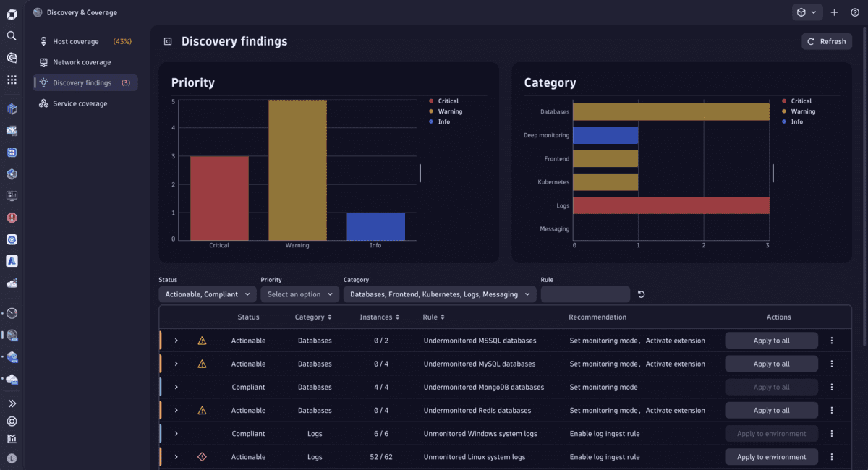
Task: Open the Status filter dropdown
Action: pos(208,294)
